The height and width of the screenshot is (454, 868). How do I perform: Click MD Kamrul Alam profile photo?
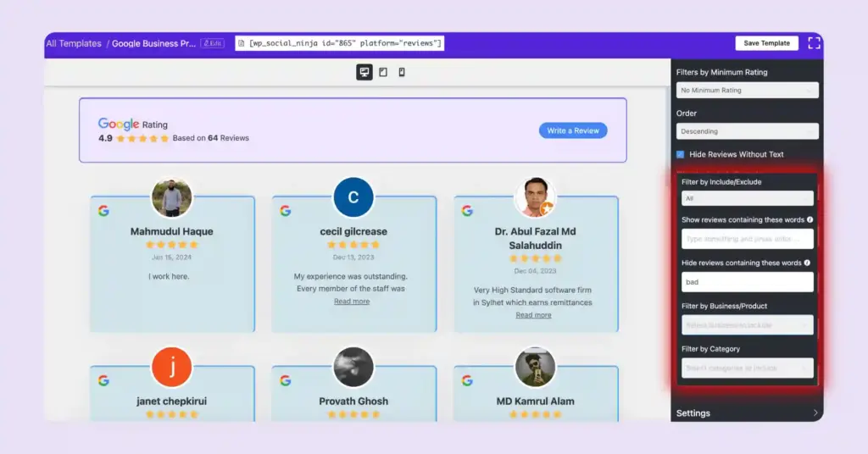point(536,368)
